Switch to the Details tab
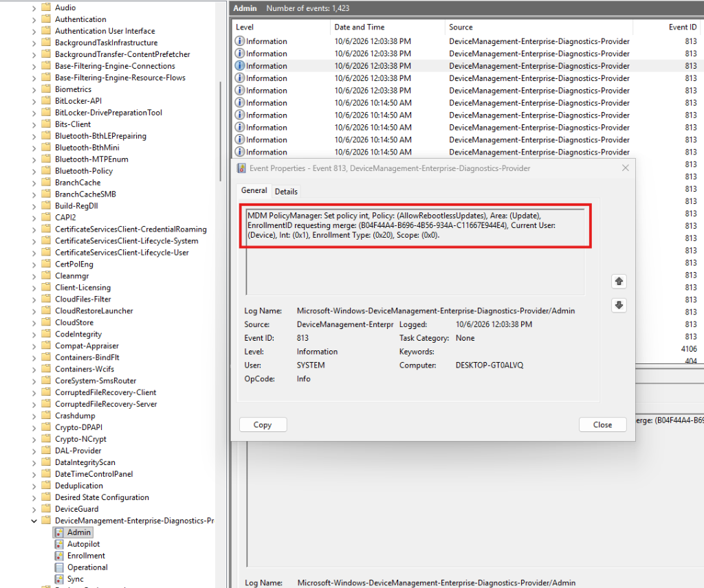 point(286,192)
